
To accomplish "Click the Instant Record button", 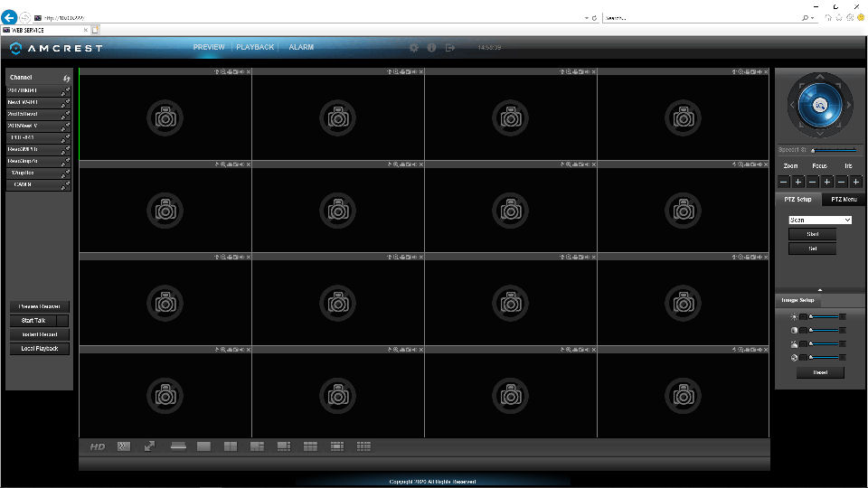I will (39, 334).
